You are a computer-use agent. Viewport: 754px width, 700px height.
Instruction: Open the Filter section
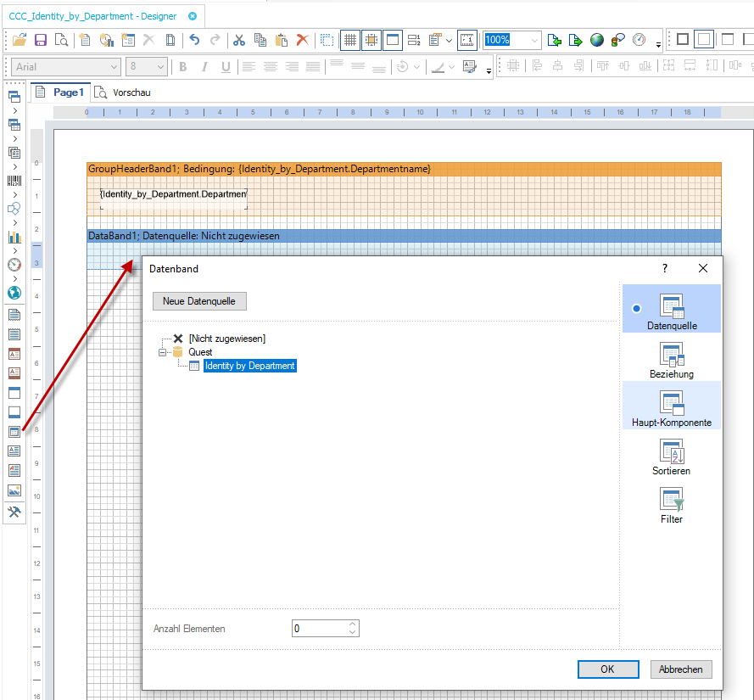click(672, 506)
